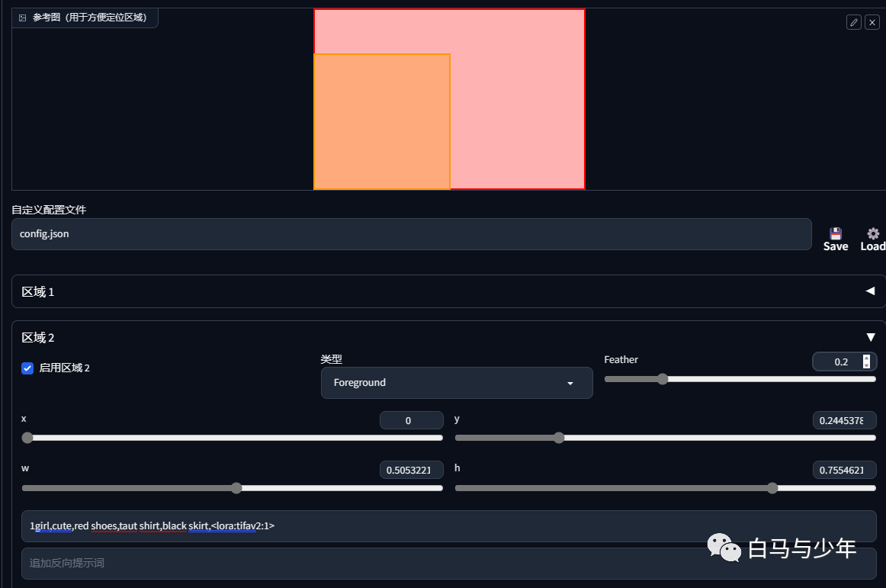The height and width of the screenshot is (588, 886).
Task: Click the x position slider handle
Action: click(x=27, y=438)
